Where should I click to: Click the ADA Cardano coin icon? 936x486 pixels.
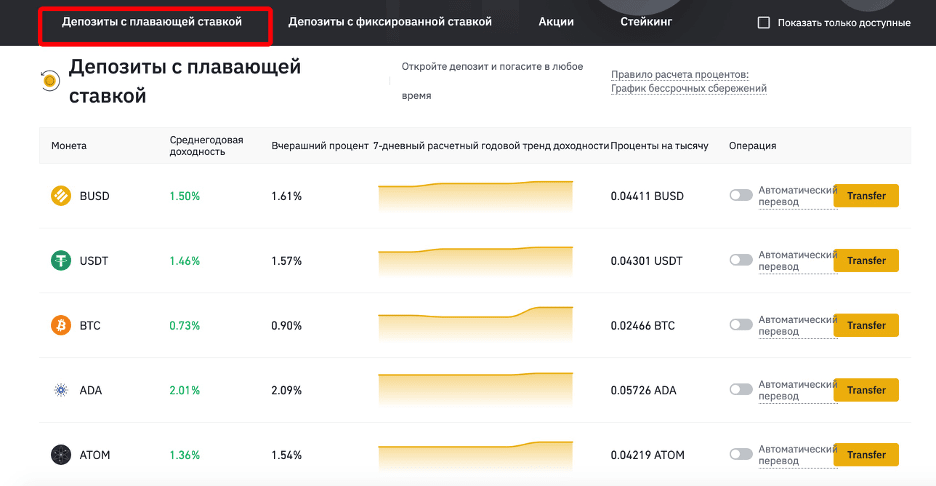(x=61, y=390)
